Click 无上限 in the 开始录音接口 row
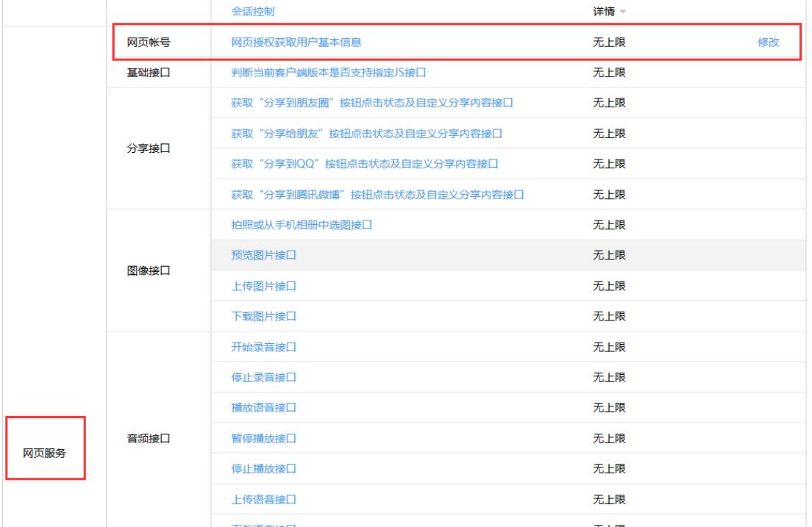This screenshot has width=812, height=527. (x=609, y=348)
